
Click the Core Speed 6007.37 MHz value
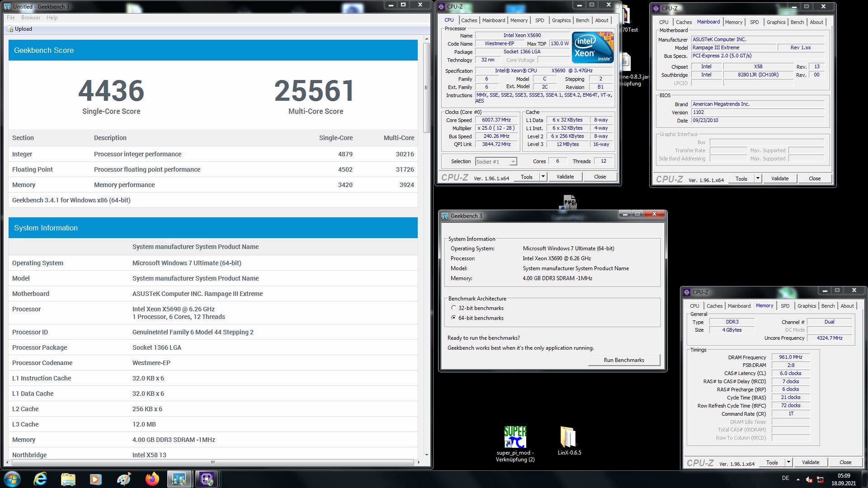click(x=496, y=120)
